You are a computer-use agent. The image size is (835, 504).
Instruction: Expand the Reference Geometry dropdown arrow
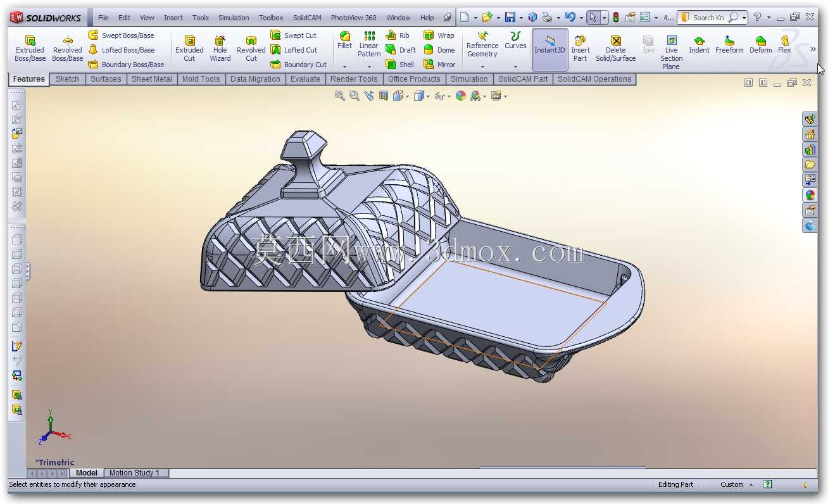[x=482, y=66]
